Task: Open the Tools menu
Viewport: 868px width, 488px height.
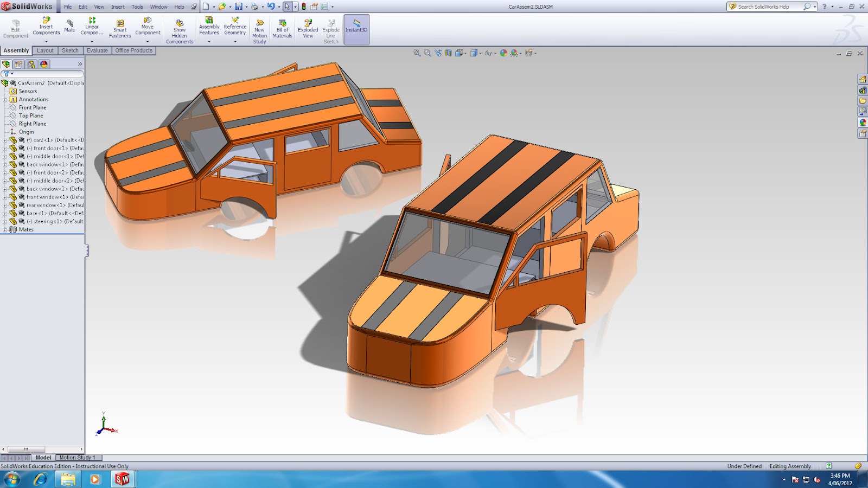Action: (137, 7)
